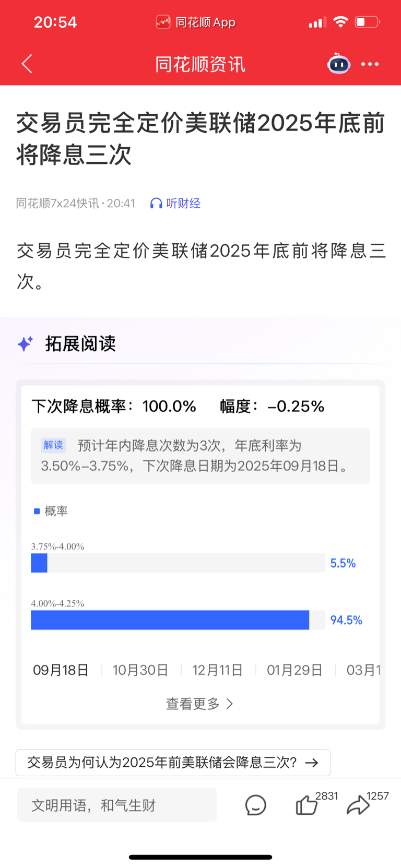
Task: Switch to the 10月30日 date tab
Action: click(x=140, y=670)
